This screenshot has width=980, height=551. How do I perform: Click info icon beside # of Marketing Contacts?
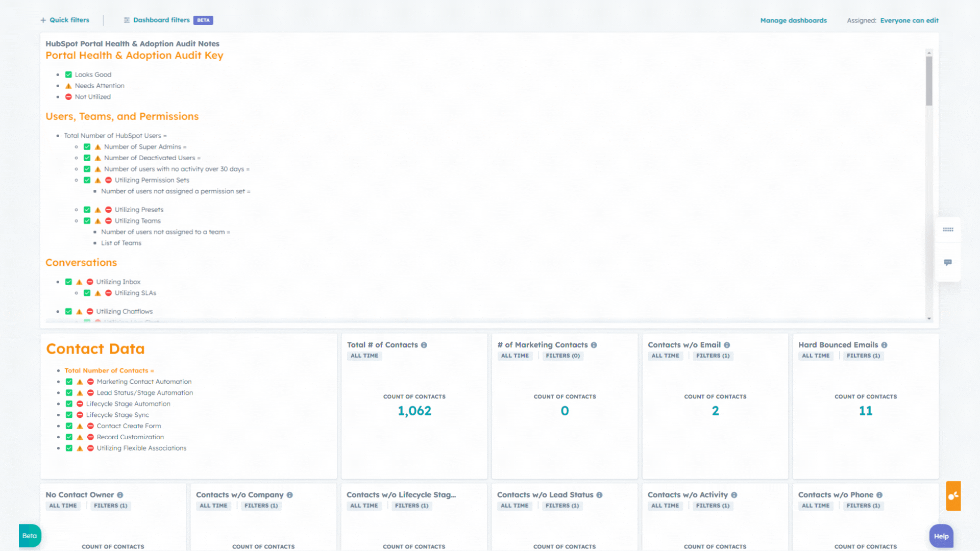[594, 345]
